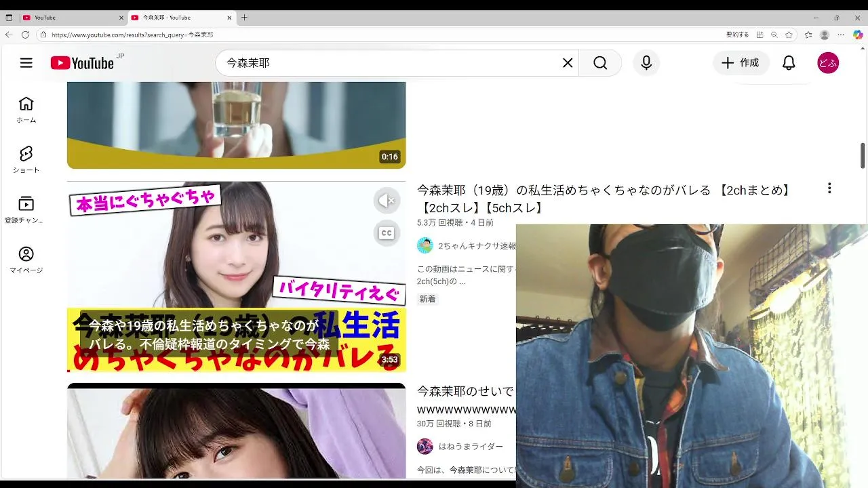Go back with the browser back arrow
The height and width of the screenshot is (488, 868).
click(x=9, y=35)
